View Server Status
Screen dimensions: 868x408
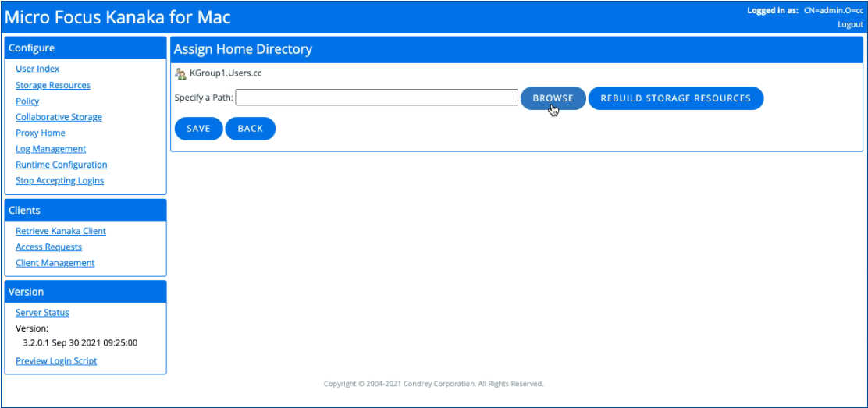(43, 312)
